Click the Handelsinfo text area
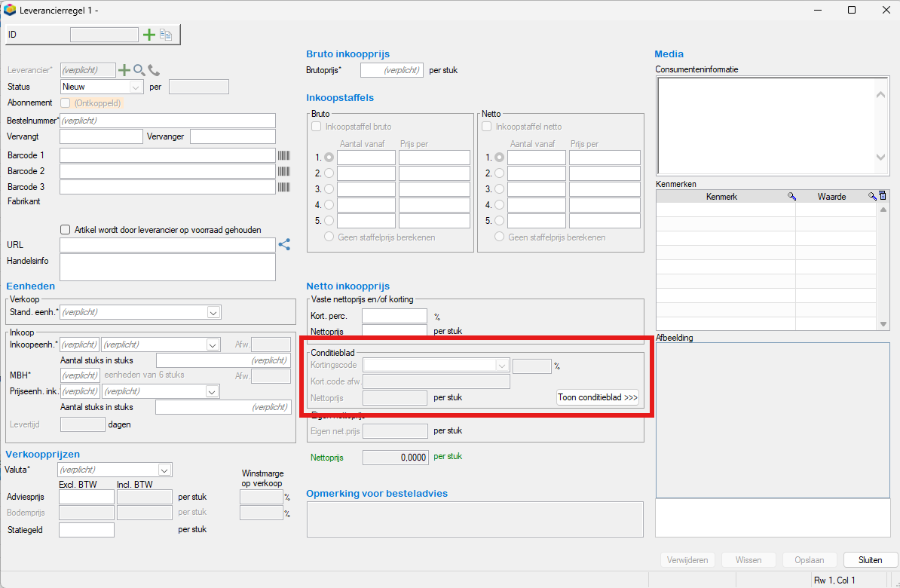 pyautogui.click(x=167, y=267)
